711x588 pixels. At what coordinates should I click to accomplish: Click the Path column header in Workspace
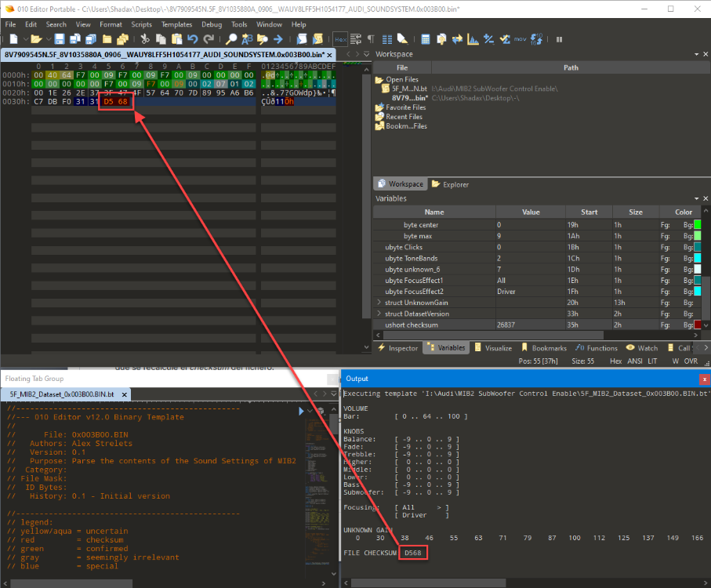tap(571, 68)
